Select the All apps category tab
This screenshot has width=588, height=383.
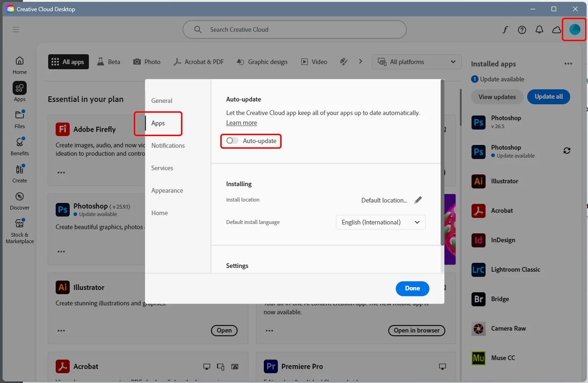pos(68,62)
